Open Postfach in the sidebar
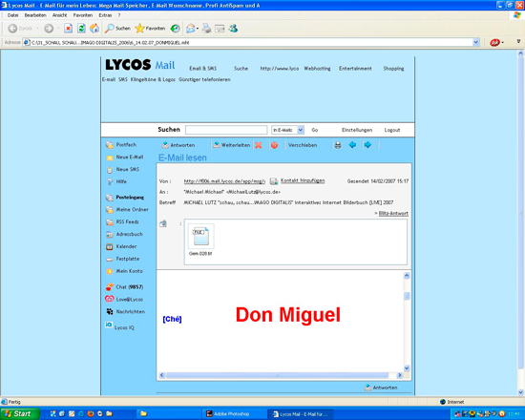Screen dimensions: 525x420 click(121, 145)
